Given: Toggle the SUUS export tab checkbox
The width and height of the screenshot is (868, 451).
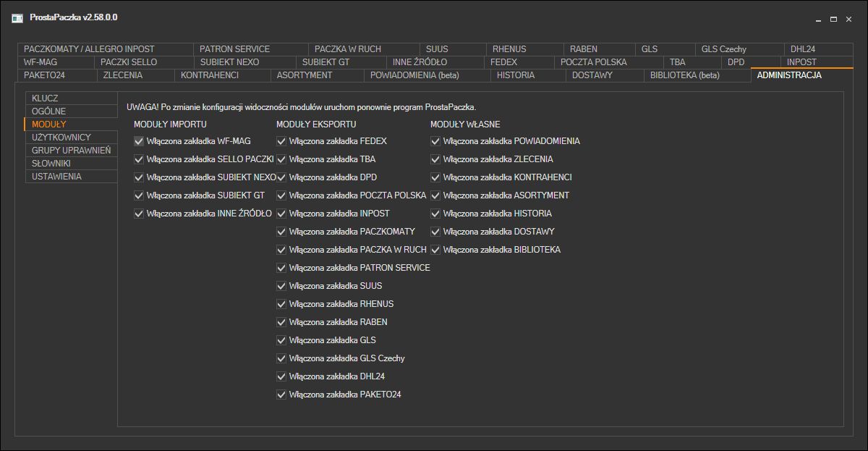Looking at the screenshot, I should (281, 286).
